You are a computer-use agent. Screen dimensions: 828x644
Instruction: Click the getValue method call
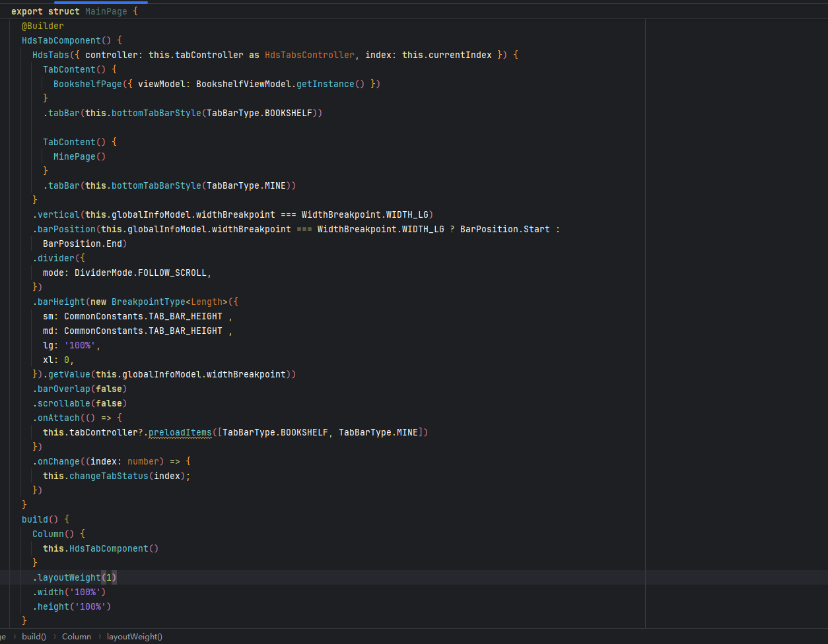point(69,374)
